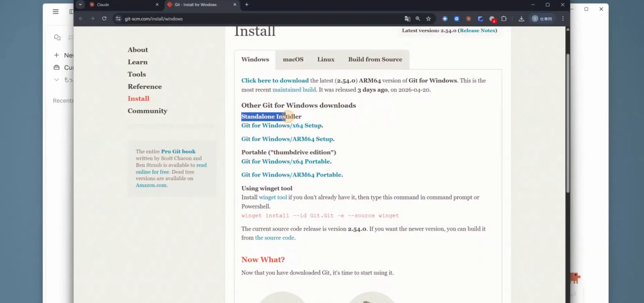Go back to the previous page
The width and height of the screenshot is (644, 303).
tap(81, 19)
